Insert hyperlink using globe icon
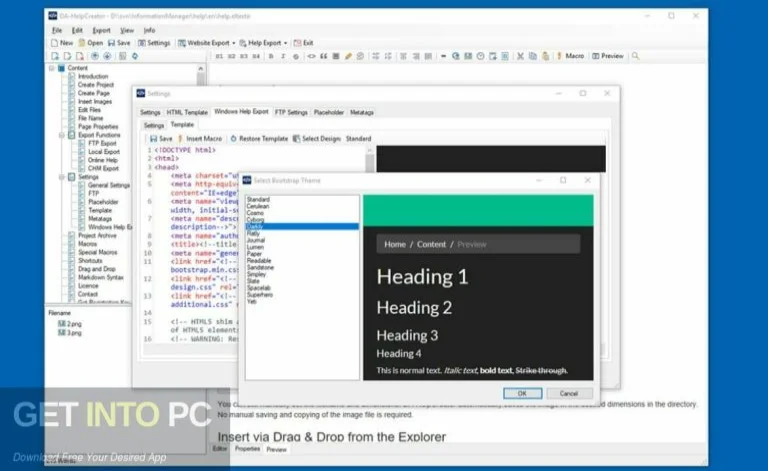 point(456,56)
